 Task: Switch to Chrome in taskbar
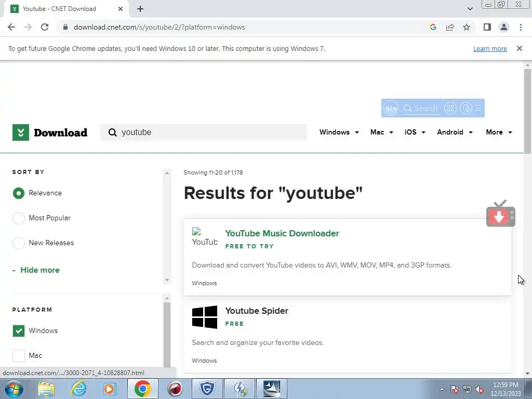[142, 389]
